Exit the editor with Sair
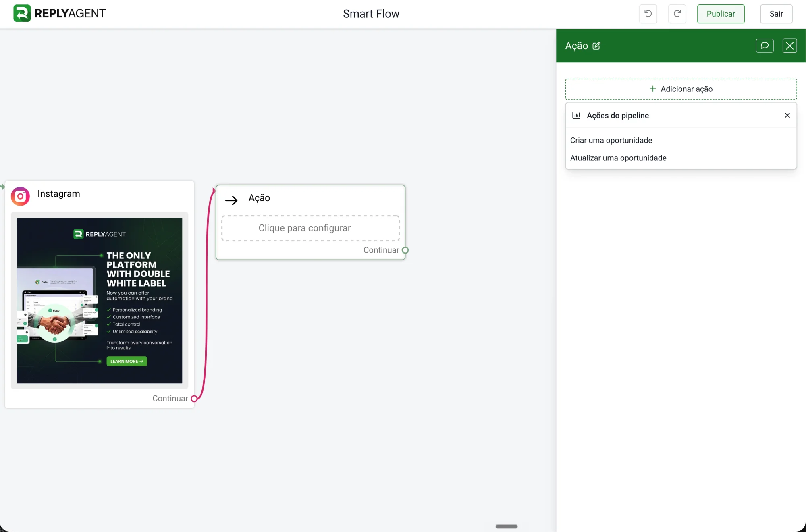This screenshot has width=806, height=532. [x=776, y=14]
